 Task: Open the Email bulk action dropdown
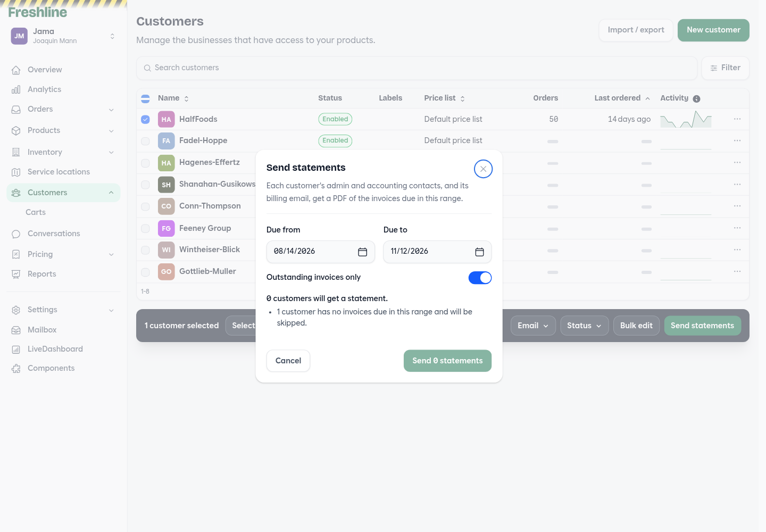click(x=533, y=326)
